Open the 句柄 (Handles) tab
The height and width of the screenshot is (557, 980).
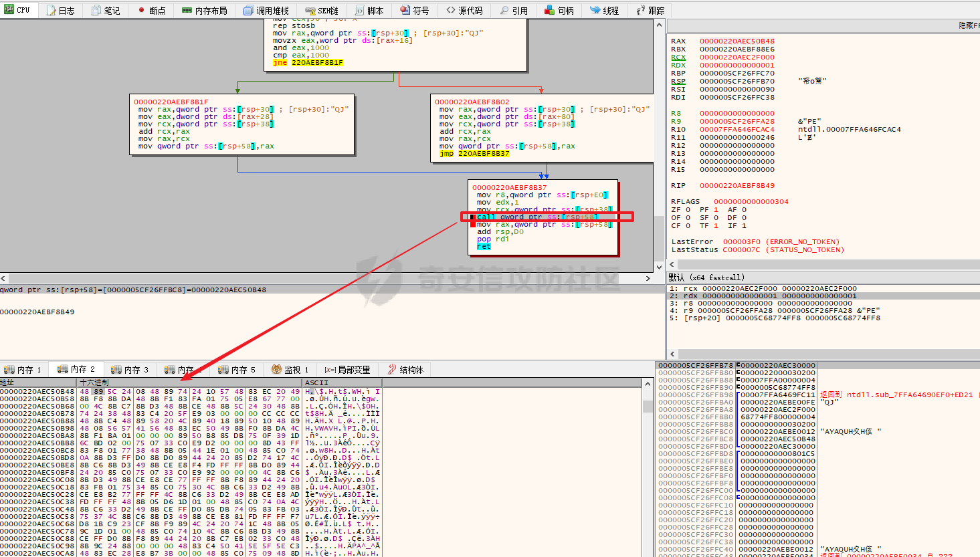click(x=559, y=11)
